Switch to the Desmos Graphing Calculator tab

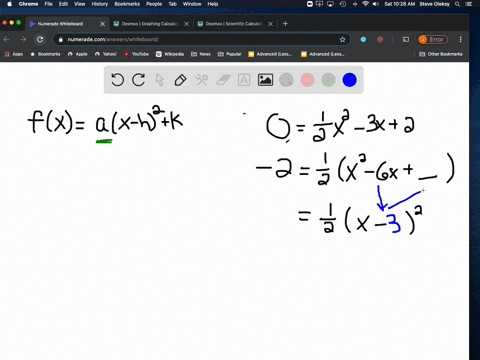tap(150, 24)
